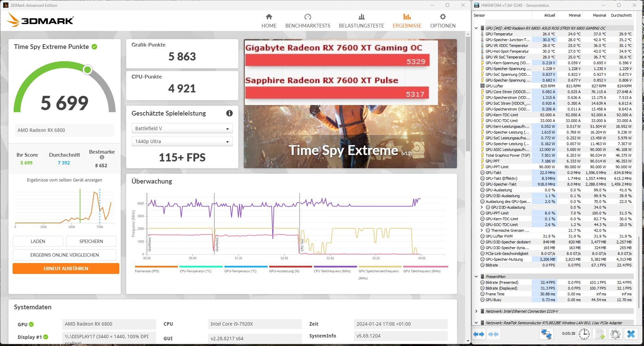
Task: Switch to BENCHMARKTESTS tab
Action: [x=308, y=21]
